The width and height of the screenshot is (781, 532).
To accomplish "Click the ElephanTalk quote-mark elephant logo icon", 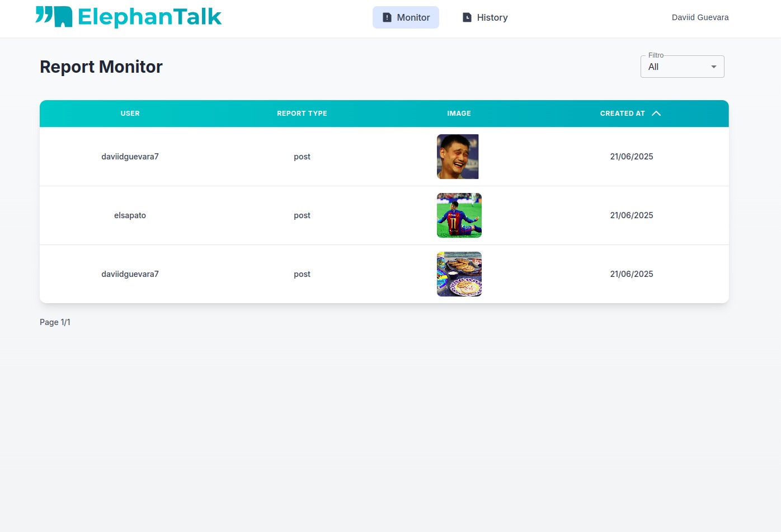I will point(54,17).
